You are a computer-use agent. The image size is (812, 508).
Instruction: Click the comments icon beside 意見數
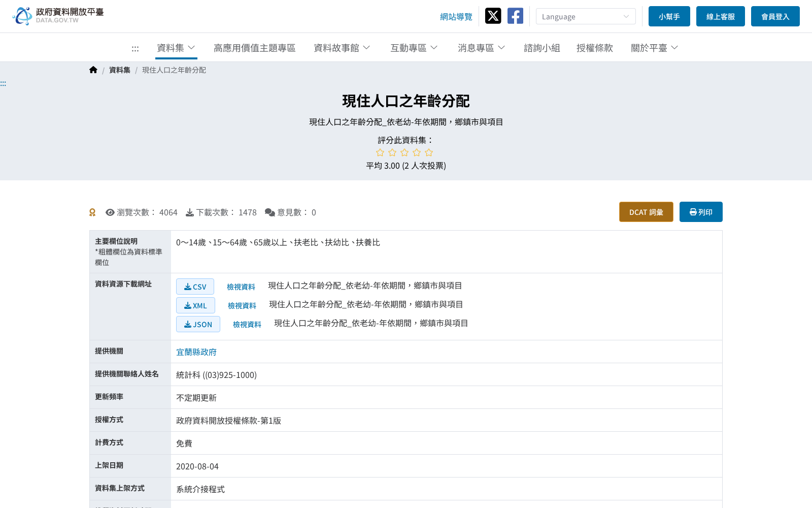pyautogui.click(x=270, y=212)
